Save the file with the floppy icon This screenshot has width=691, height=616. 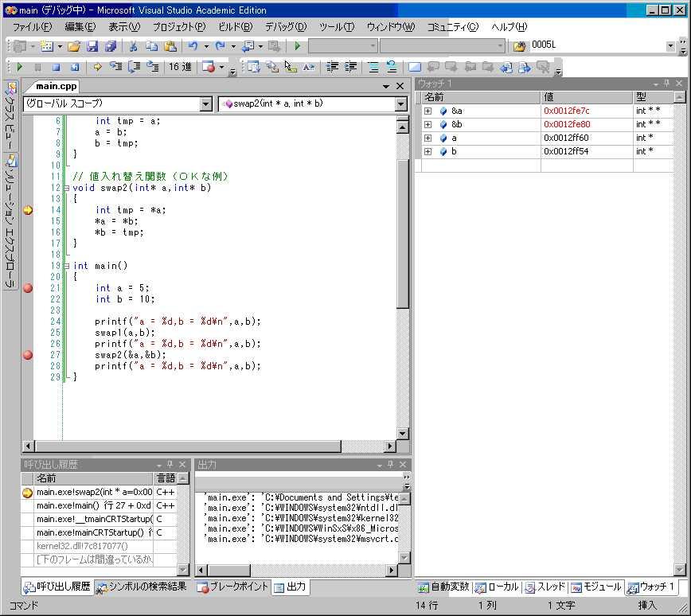(92, 46)
